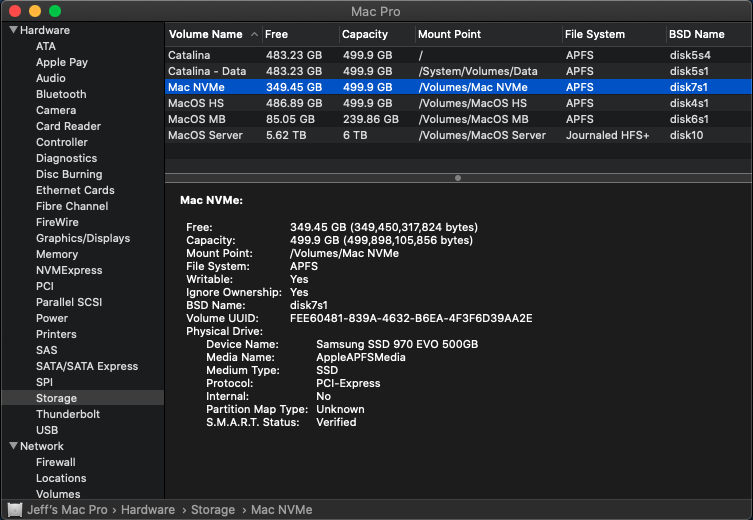The image size is (753, 520).
Task: Click the 239.86 GB capacity cell
Action: coord(371,119)
